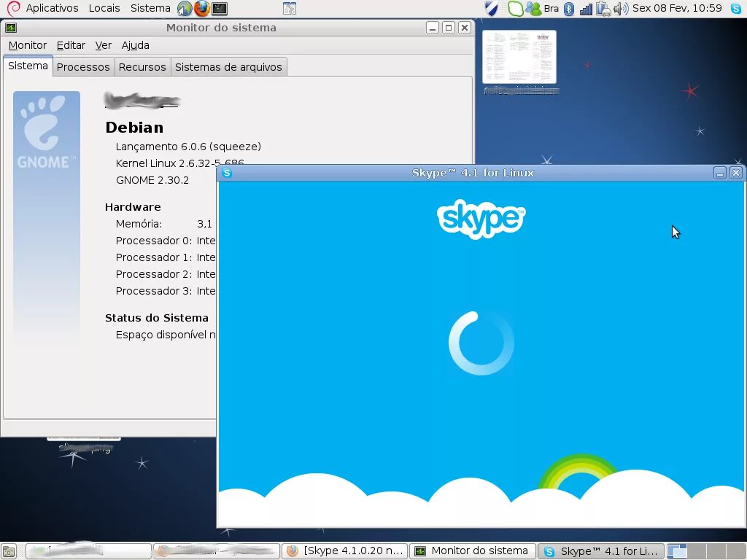Click the Debian swirl logo icon

(x=14, y=8)
